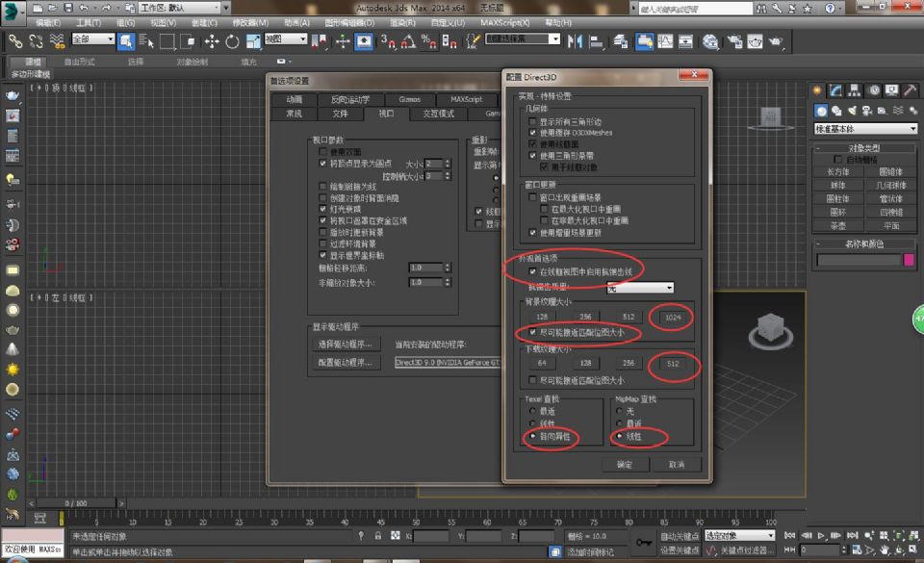Open the MAXScript(X) menu
Image resolution: width=924 pixels, height=563 pixels.
505,23
